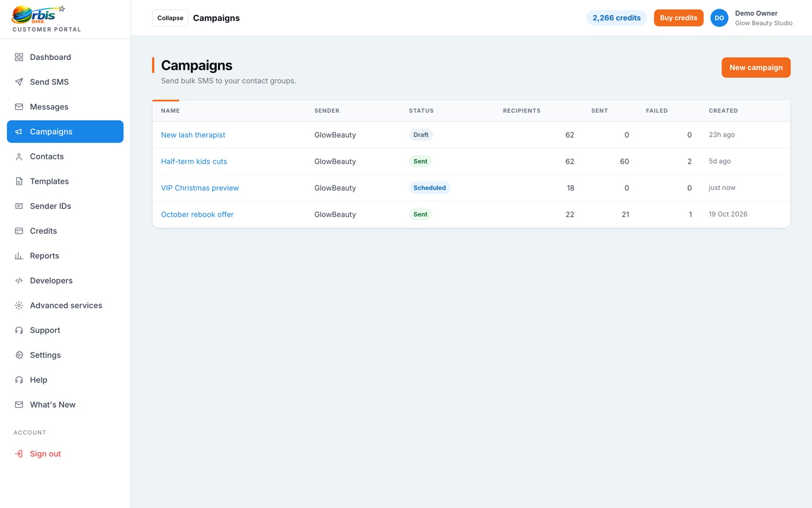812x508 pixels.
Task: Click the Sender IDs icon
Action: tap(19, 206)
